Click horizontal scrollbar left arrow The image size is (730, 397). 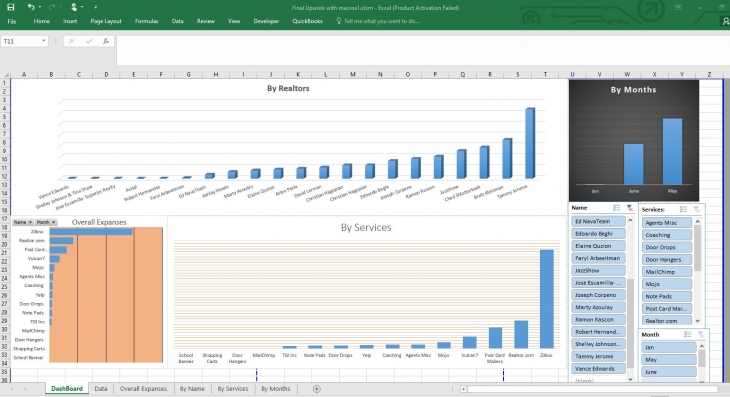(x=463, y=389)
